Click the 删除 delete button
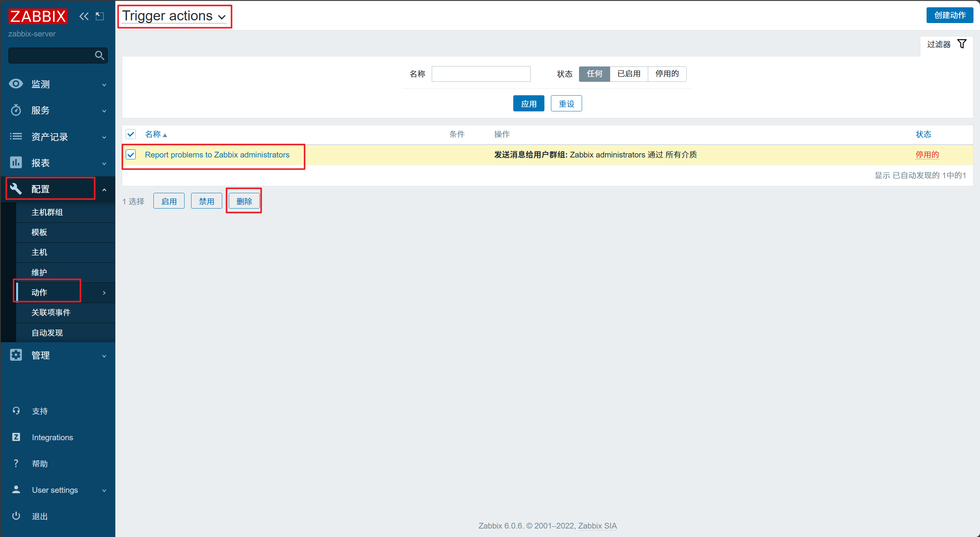Viewport: 980px width, 537px height. 244,201
